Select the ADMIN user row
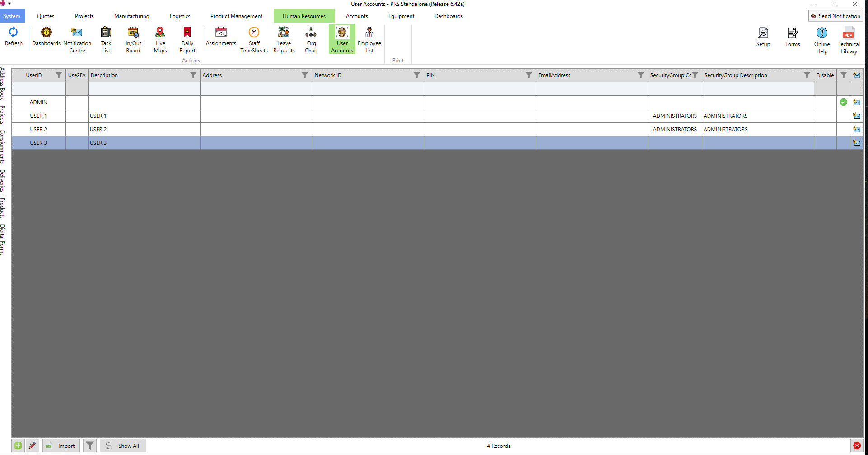 437,102
